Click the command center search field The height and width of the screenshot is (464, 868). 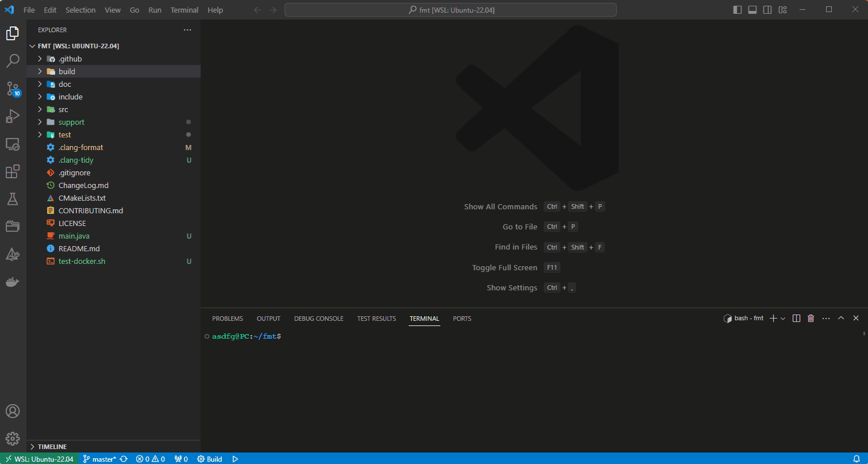450,9
